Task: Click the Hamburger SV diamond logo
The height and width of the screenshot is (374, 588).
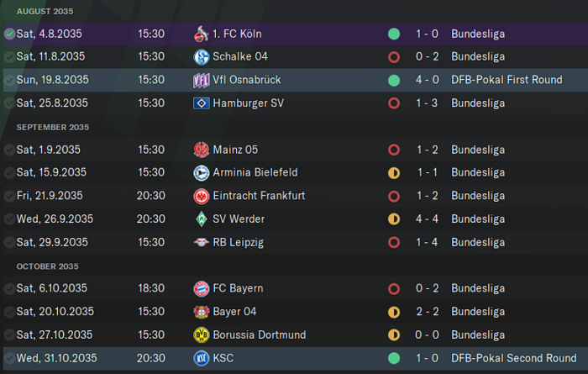Action: pyautogui.click(x=202, y=103)
